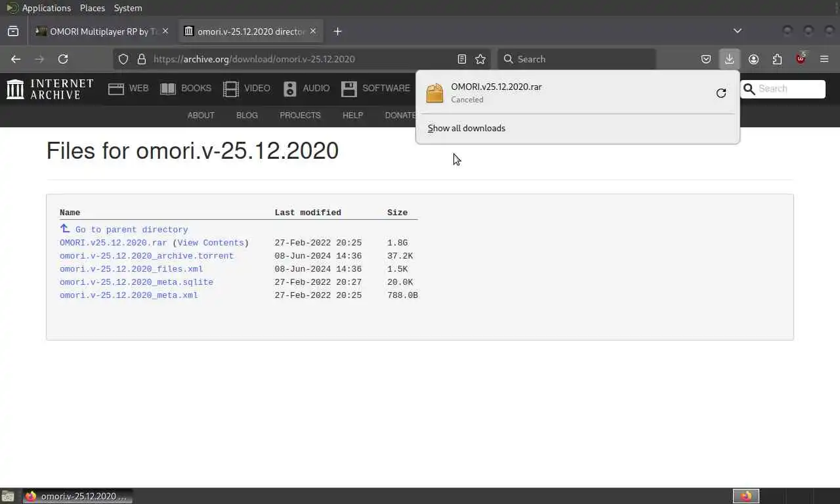Select the omori.v-25.12.2020 directory tab
This screenshot has width=840, height=504.
tap(251, 31)
